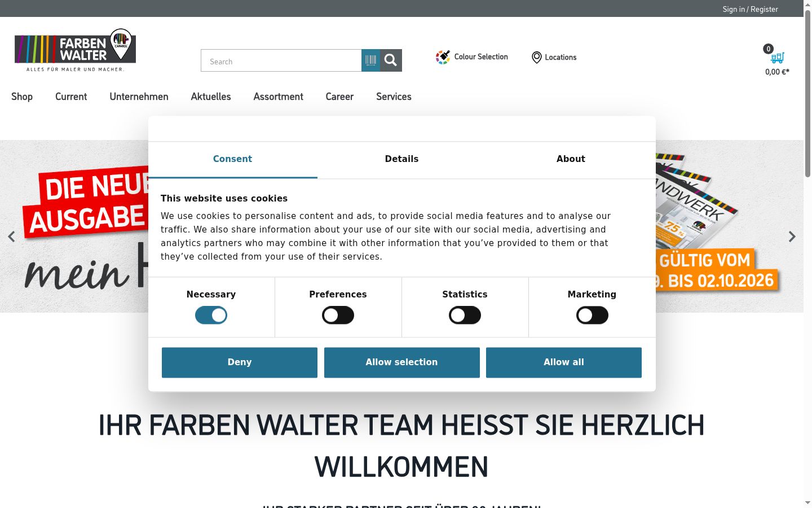Click the barcode scanner icon in search
This screenshot has height=508, width=812.
(370, 60)
